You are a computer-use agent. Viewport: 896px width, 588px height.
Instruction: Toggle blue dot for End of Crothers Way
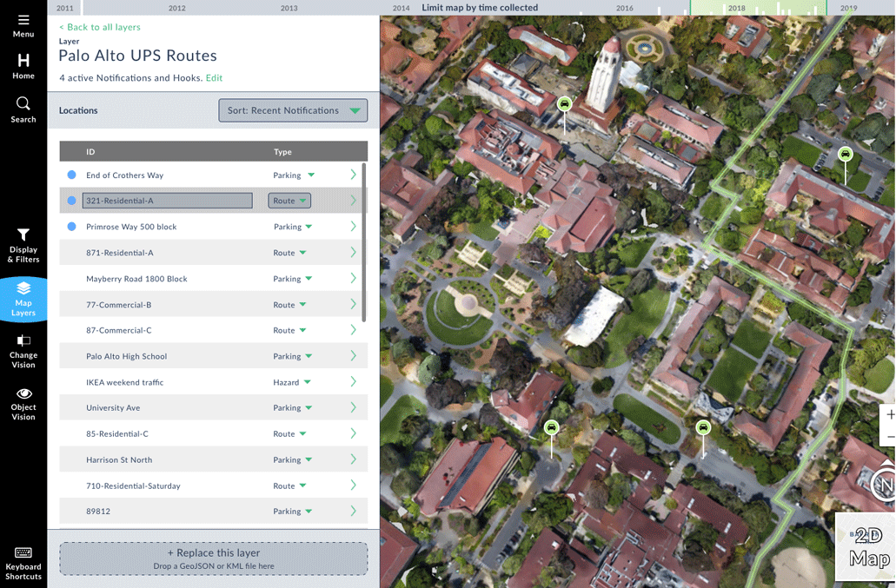coord(72,175)
